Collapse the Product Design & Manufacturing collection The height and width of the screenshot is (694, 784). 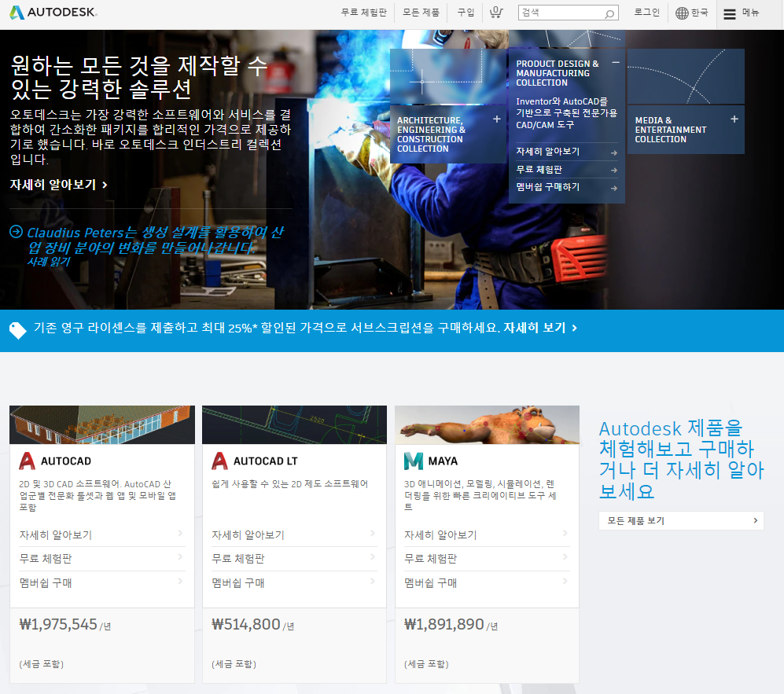coord(616,62)
